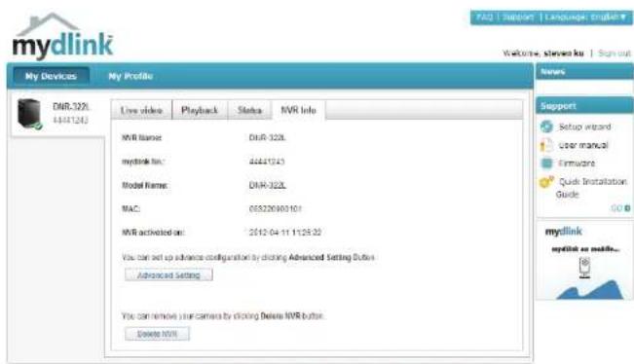Open the User manual icon

point(546,145)
